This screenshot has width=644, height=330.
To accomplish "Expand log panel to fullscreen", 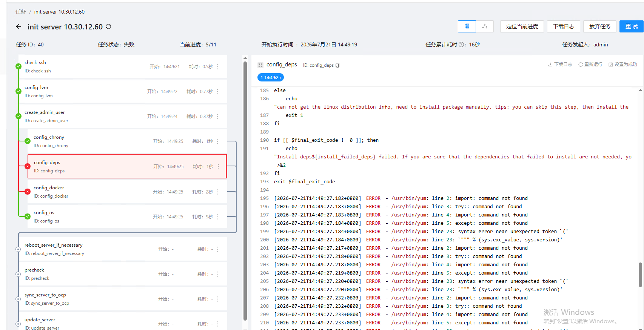I will (260, 65).
